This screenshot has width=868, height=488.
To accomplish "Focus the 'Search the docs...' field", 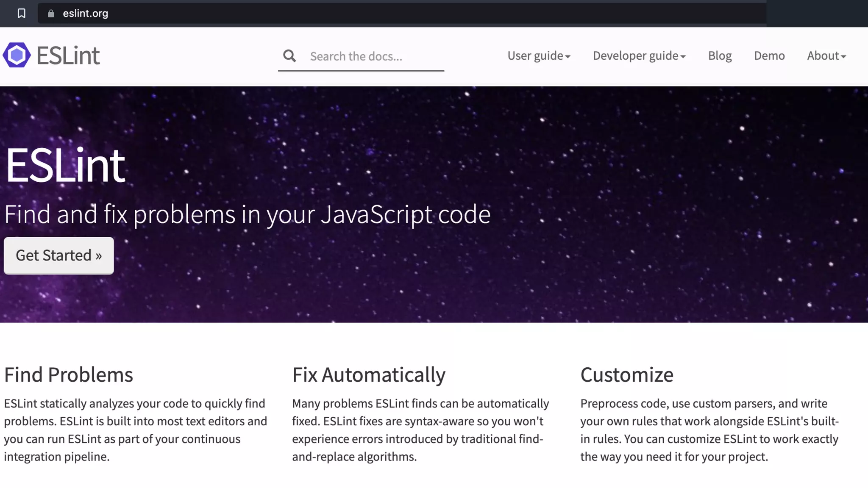I will (373, 56).
